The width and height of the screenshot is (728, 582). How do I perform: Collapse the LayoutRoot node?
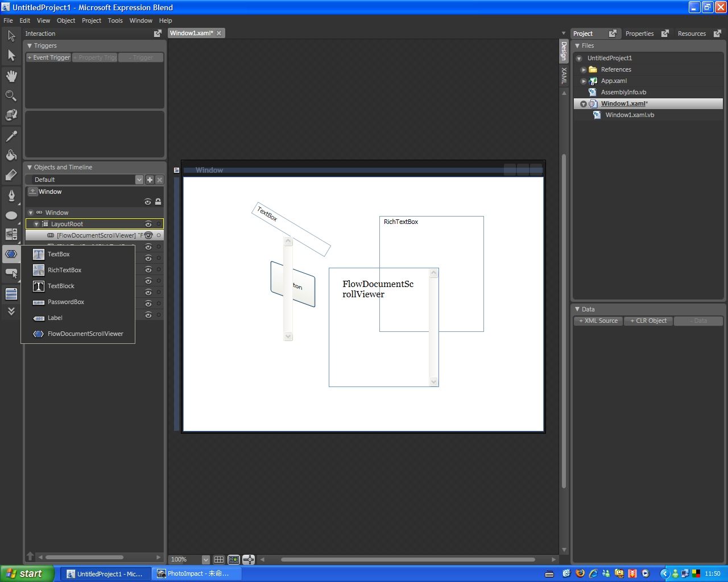coord(36,224)
